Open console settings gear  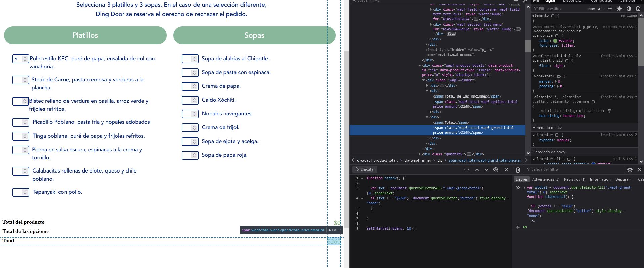pyautogui.click(x=630, y=170)
